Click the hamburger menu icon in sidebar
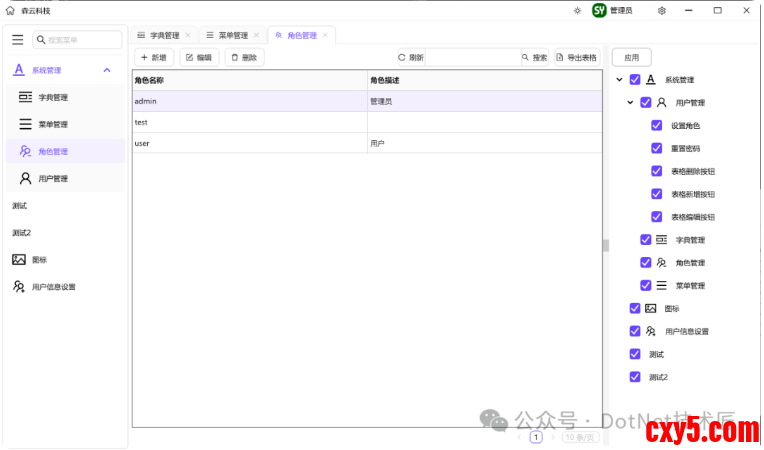This screenshot has height=450, width=764. [x=17, y=40]
